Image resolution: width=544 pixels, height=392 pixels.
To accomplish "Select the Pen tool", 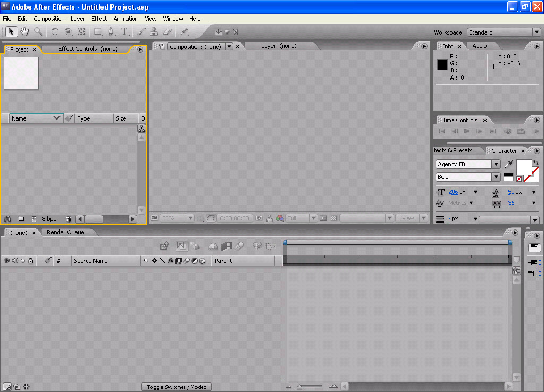I will 111,32.
